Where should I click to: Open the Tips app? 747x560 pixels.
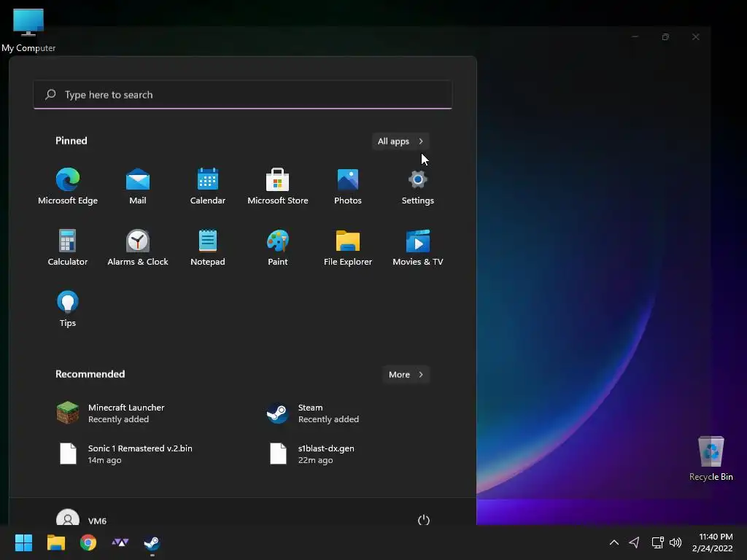coord(68,308)
